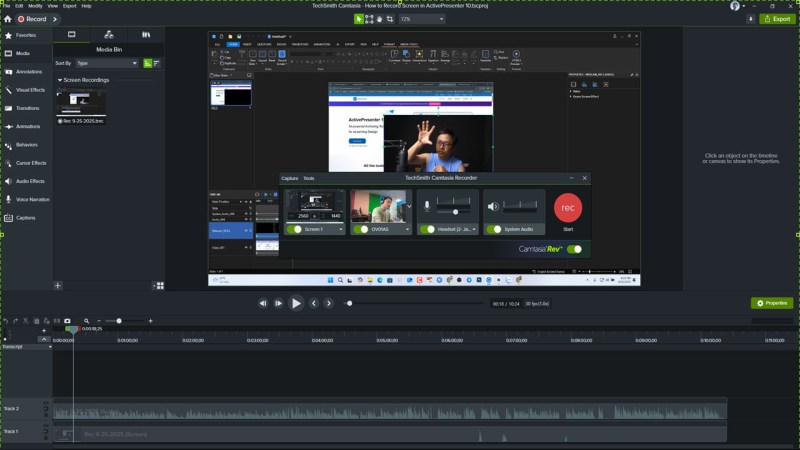The height and width of the screenshot is (450, 800).
Task: Click the Home icon
Action: click(x=8, y=19)
